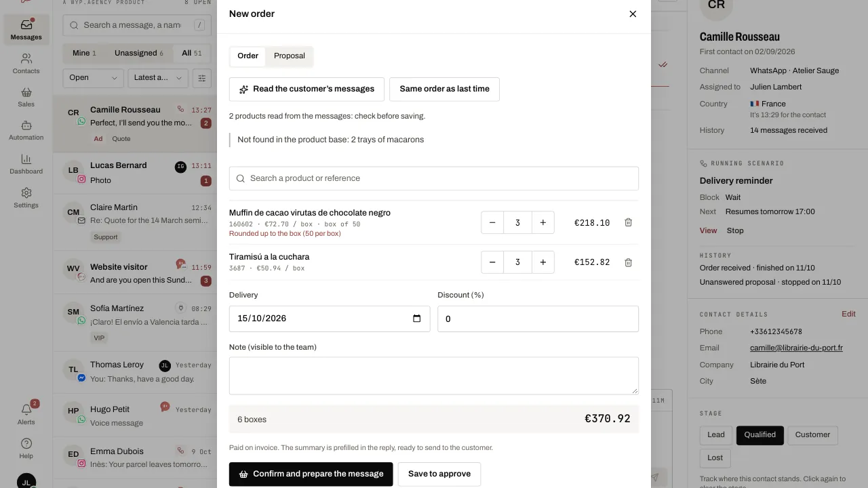Viewport: 868px width, 488px height.
Task: Set stage to Customer
Action: 812,435
